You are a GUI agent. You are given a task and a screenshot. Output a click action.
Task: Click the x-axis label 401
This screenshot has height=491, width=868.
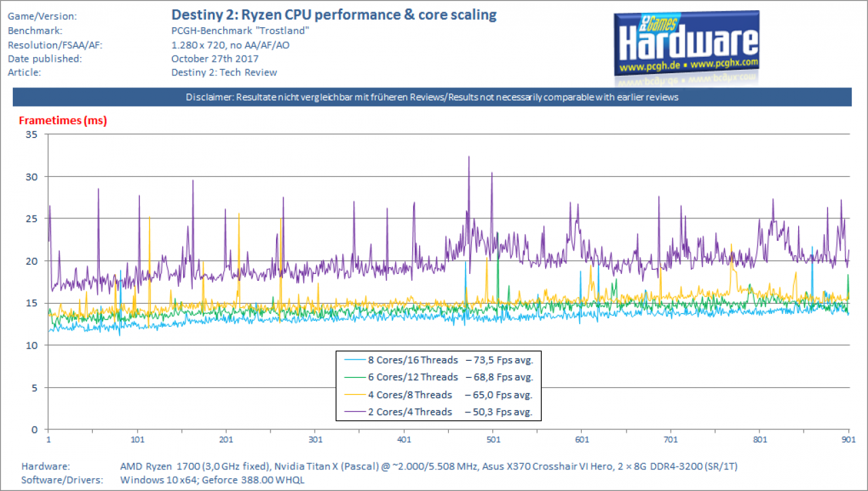pyautogui.click(x=404, y=440)
